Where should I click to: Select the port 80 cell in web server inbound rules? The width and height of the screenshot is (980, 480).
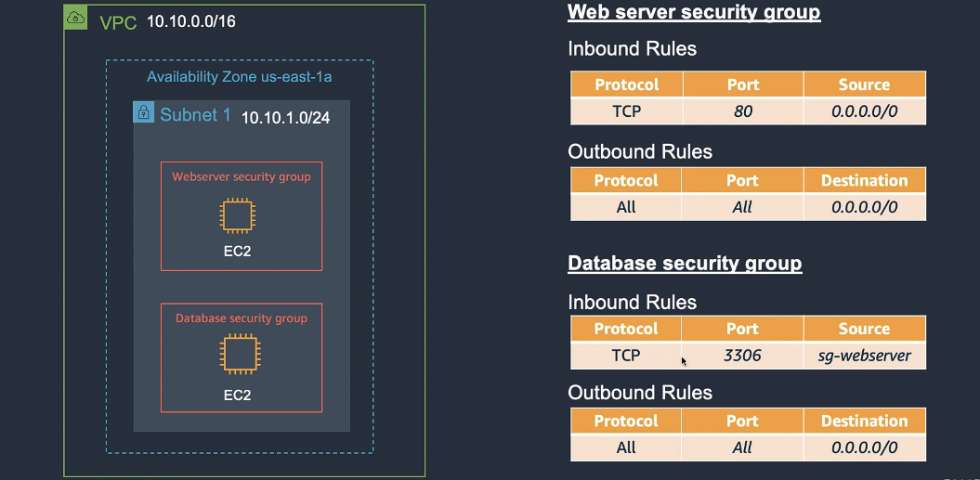pyautogui.click(x=742, y=111)
